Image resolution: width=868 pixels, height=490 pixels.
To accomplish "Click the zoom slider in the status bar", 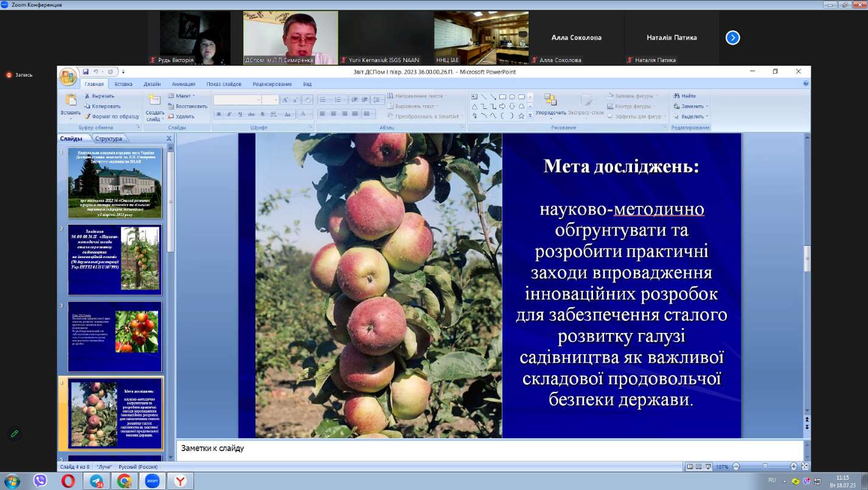I will (765, 466).
